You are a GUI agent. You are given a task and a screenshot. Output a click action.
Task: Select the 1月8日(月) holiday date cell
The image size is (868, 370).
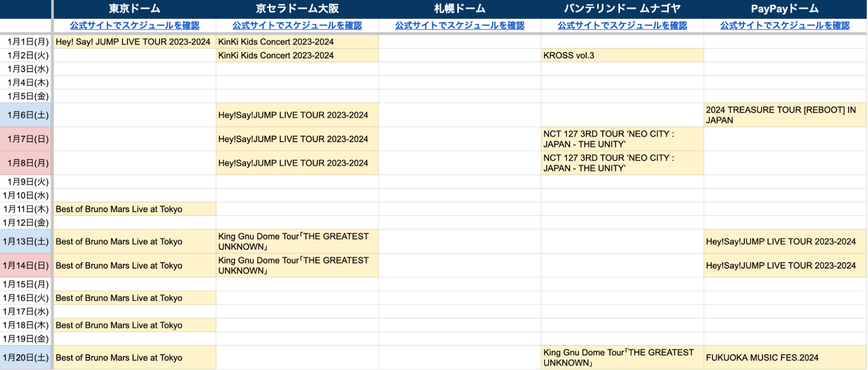26,163
